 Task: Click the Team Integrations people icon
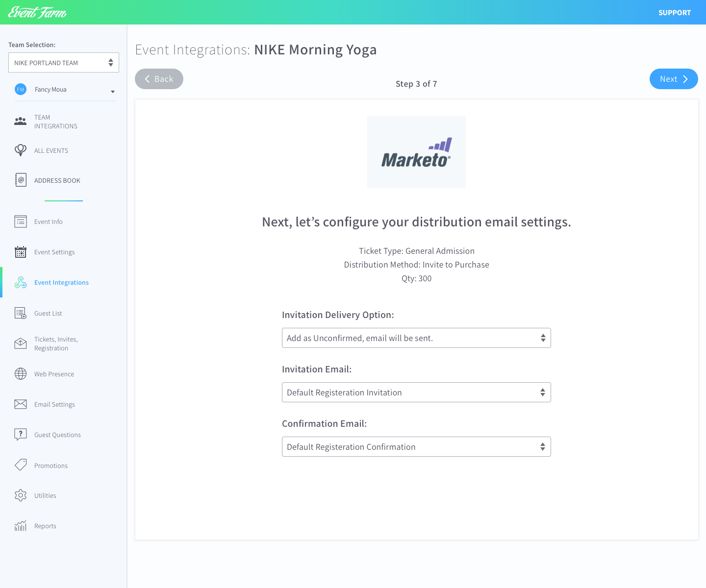click(x=21, y=122)
